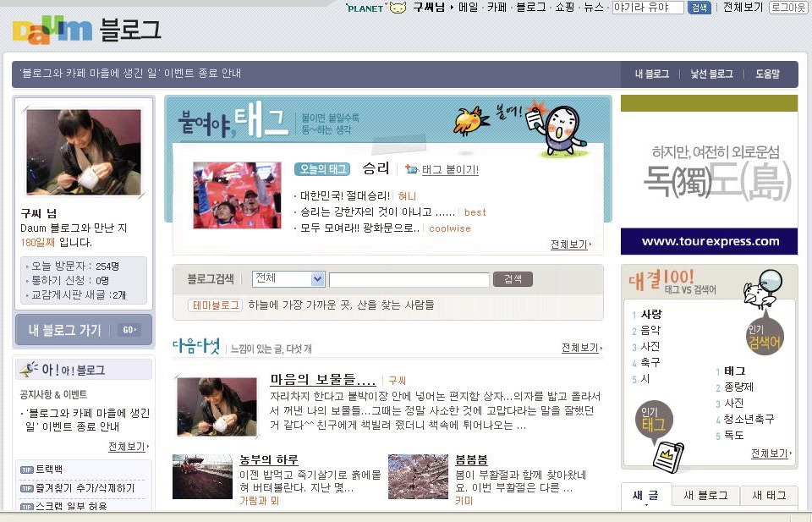Click the crown document icon
This screenshot has height=522, width=812.
[668, 457]
